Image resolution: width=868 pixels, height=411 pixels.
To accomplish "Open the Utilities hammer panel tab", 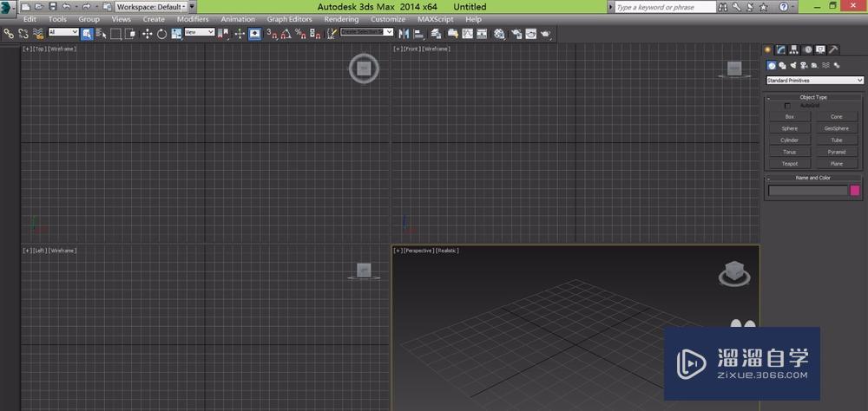I will coord(833,49).
